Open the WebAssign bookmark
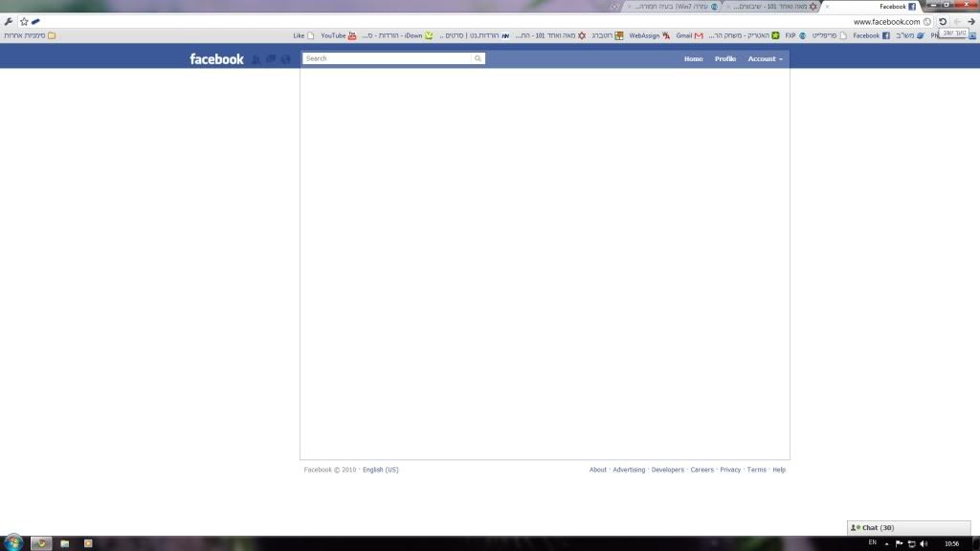 [650, 35]
